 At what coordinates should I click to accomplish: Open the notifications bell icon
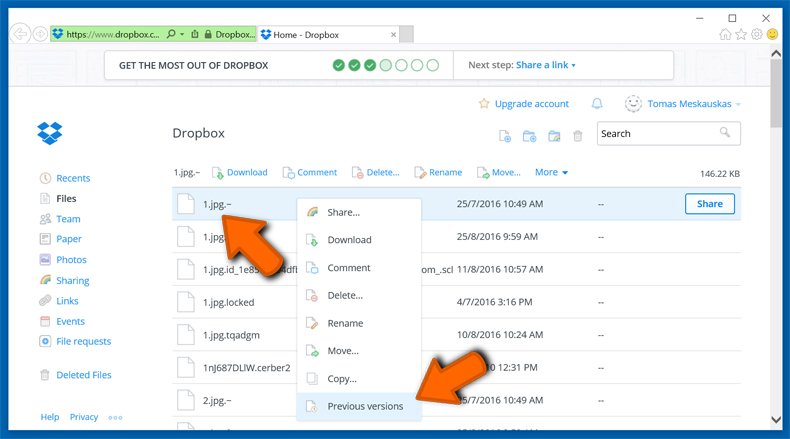point(597,104)
